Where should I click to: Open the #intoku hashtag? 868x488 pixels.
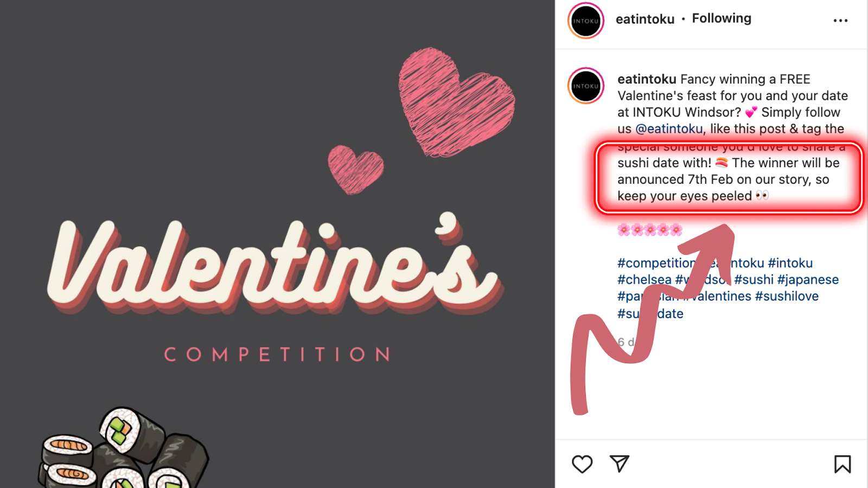790,264
